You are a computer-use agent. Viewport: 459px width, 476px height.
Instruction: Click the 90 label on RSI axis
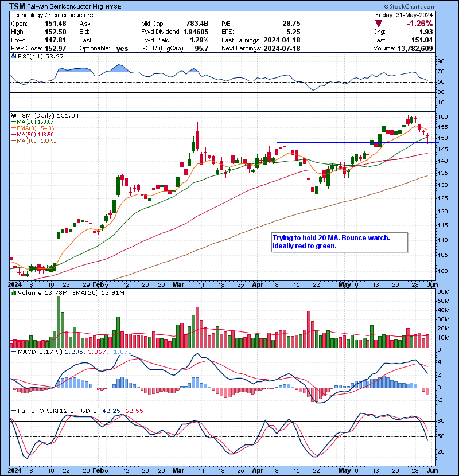(x=441, y=61)
